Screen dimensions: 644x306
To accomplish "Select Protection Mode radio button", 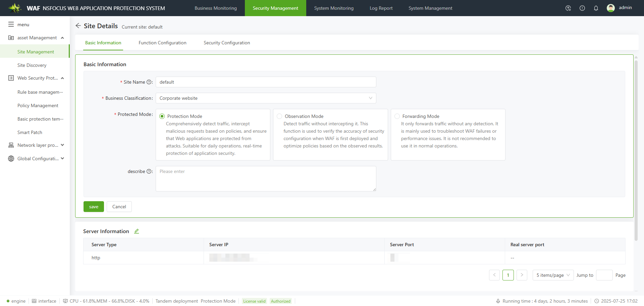I will coord(162,116).
